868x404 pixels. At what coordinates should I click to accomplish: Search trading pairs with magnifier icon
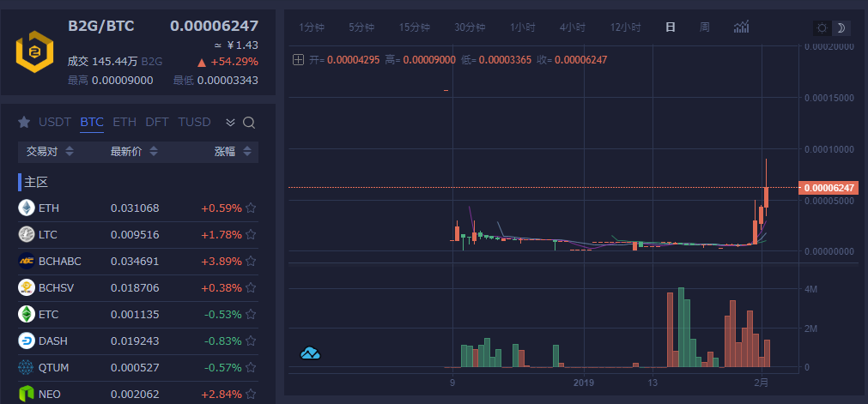(x=249, y=123)
